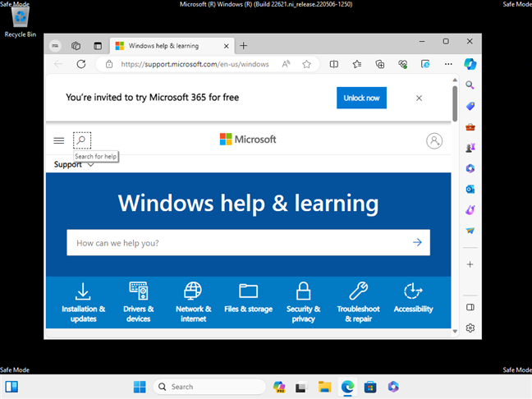Open Microsoft 365 taskbar icon
The image size is (532, 399).
(x=393, y=387)
